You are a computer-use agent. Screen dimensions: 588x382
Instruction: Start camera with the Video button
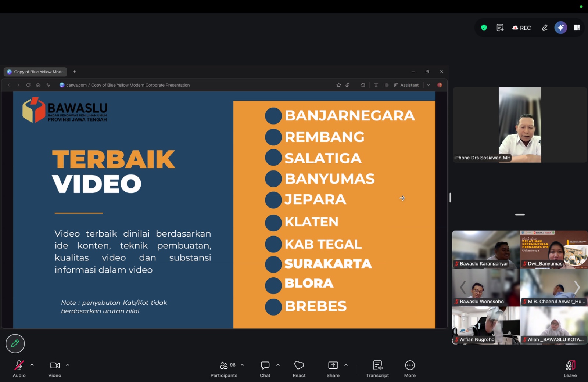(55, 369)
